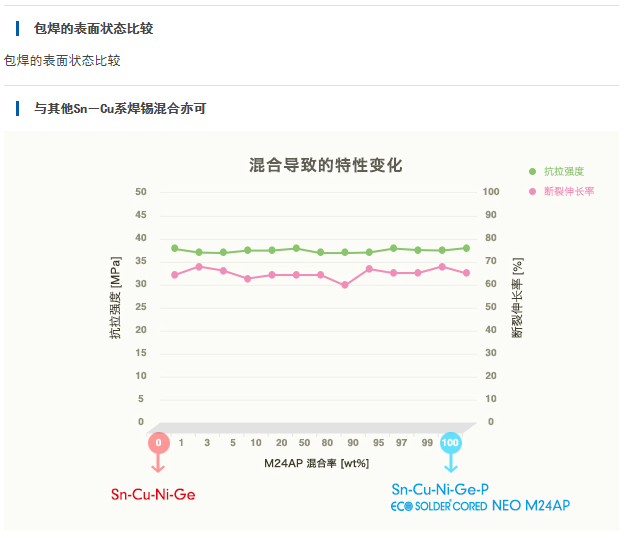Viewport: 625px width, 541px height.
Task: Click the 与其他Sn－Cu系焊锡混合亦可 heading
Action: (x=120, y=108)
